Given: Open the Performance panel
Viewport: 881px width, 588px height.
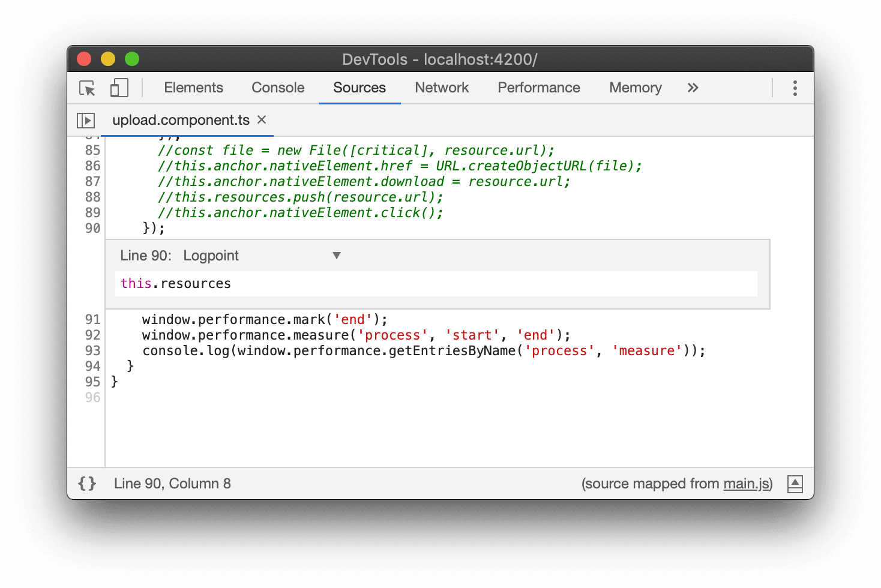Looking at the screenshot, I should click(538, 88).
